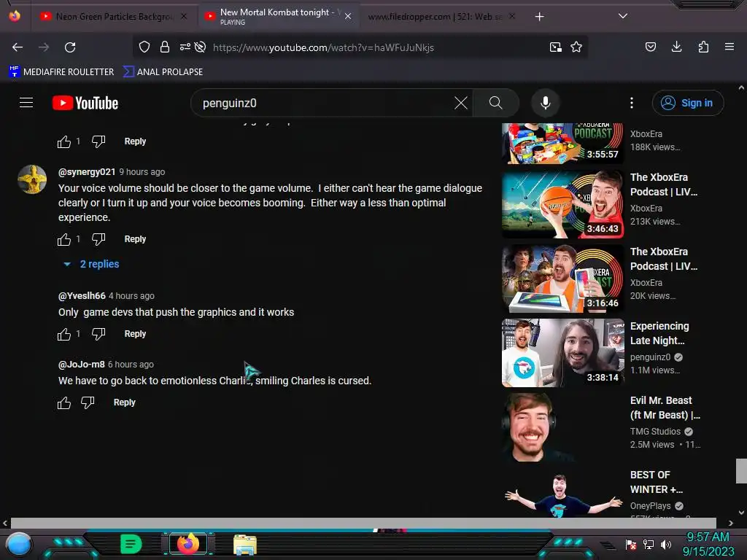
Task: Open the Evil Mr. Beast video title
Action: tap(665, 408)
